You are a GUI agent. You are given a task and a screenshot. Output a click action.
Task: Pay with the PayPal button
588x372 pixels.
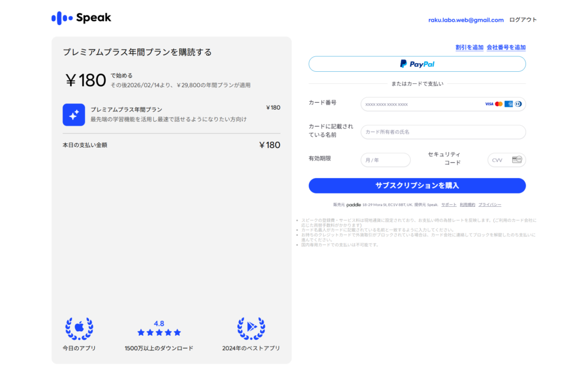click(417, 64)
